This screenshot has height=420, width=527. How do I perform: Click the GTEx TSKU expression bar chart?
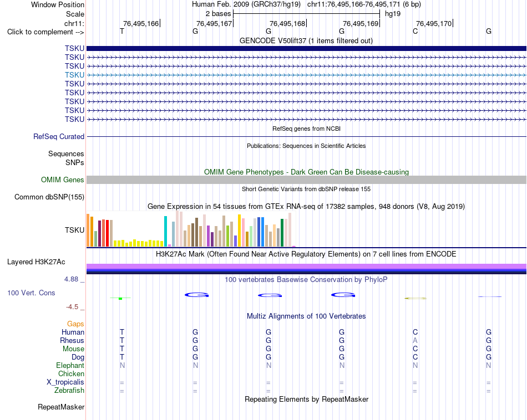[x=191, y=229]
